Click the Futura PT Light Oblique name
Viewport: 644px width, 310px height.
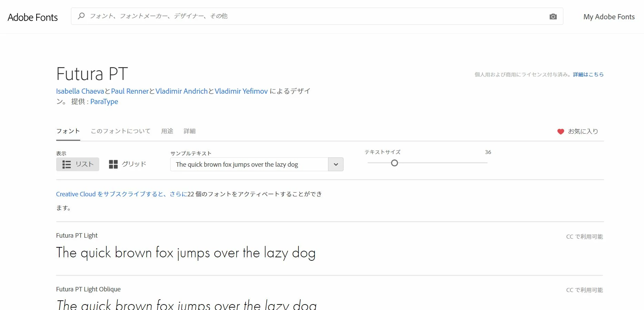[88, 289]
